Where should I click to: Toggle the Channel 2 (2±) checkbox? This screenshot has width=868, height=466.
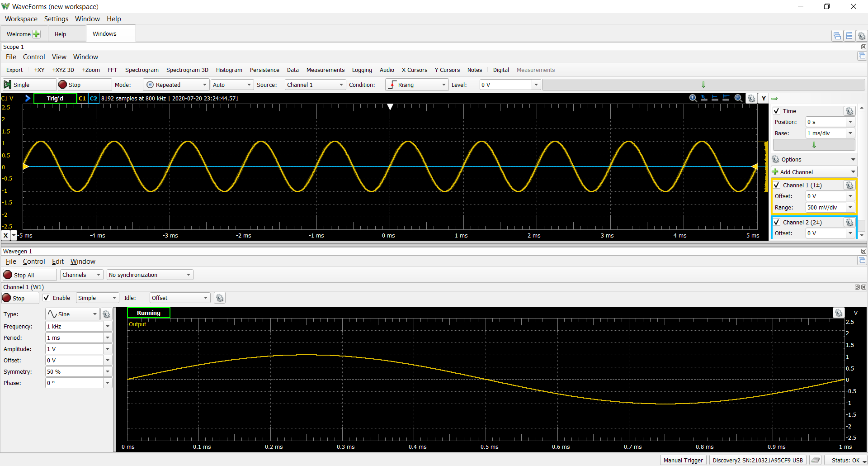click(777, 222)
